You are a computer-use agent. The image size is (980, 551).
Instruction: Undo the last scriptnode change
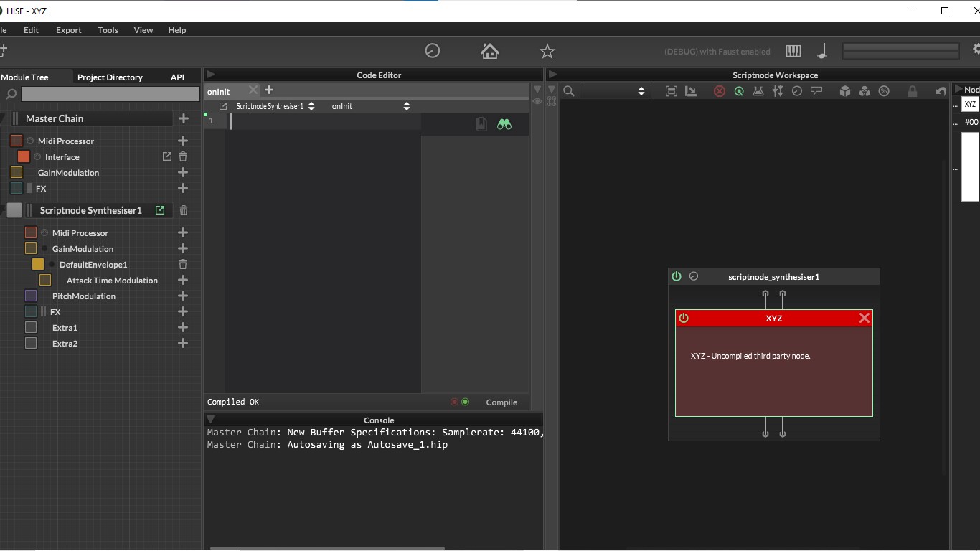[x=940, y=90]
